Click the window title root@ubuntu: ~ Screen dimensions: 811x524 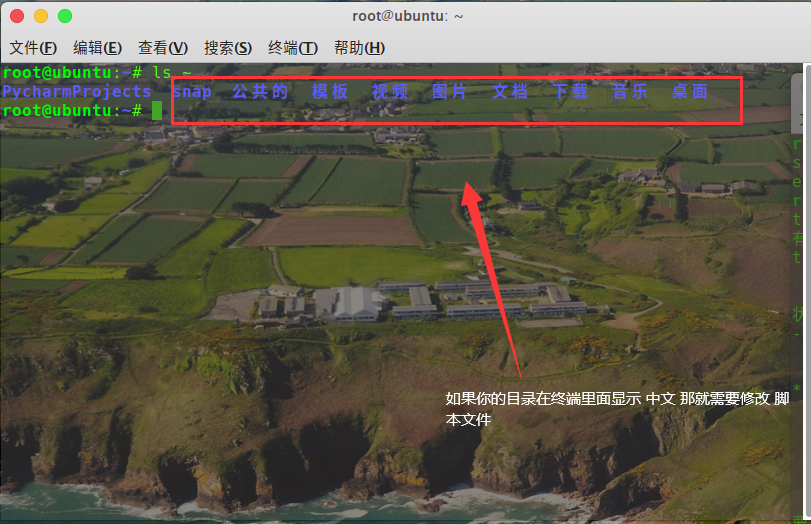click(408, 16)
